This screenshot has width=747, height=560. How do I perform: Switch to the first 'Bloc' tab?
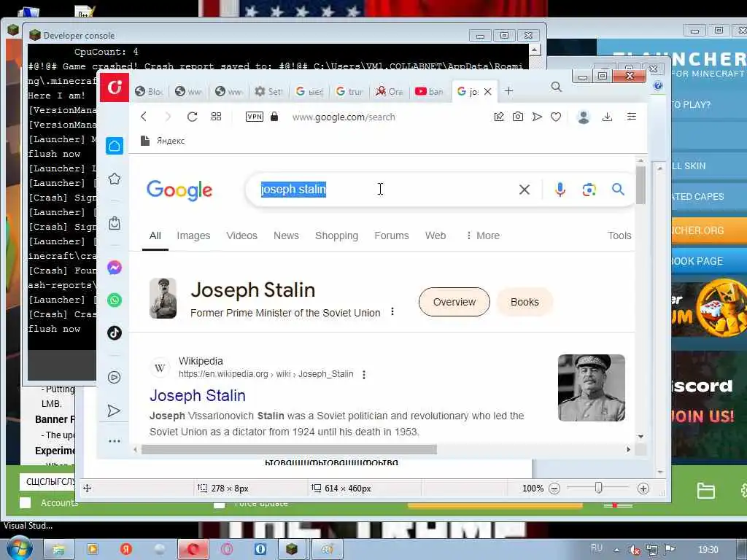[148, 91]
